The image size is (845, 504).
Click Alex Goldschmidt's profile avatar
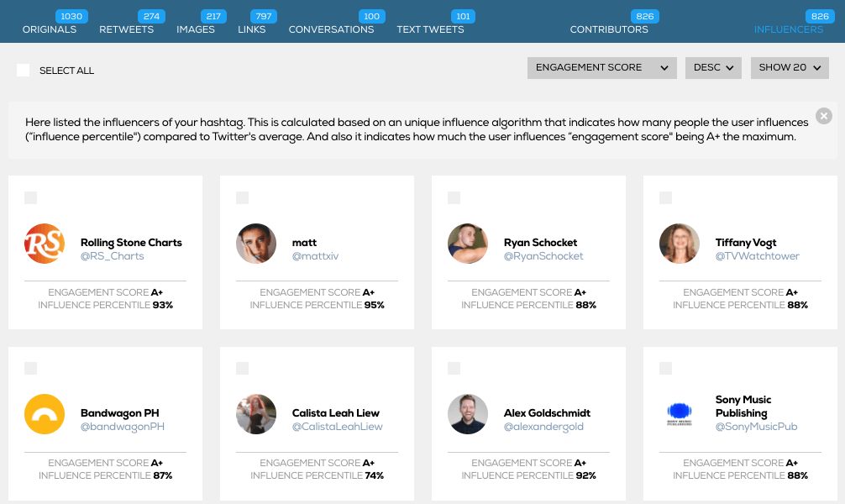point(468,414)
